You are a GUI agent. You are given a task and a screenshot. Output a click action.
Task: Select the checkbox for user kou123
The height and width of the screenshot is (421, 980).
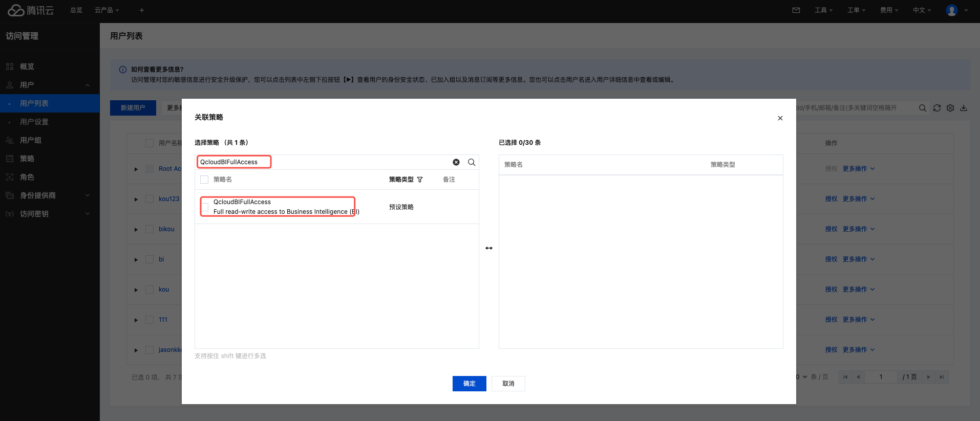[150, 199]
